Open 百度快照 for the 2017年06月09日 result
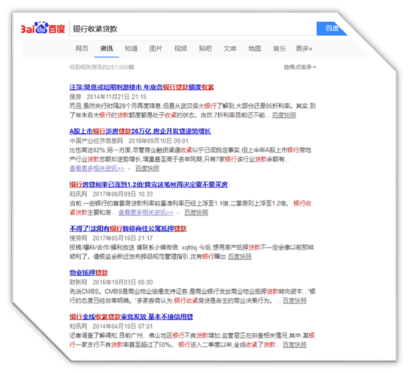Viewport: 408px width, 373px height. tap(196, 213)
